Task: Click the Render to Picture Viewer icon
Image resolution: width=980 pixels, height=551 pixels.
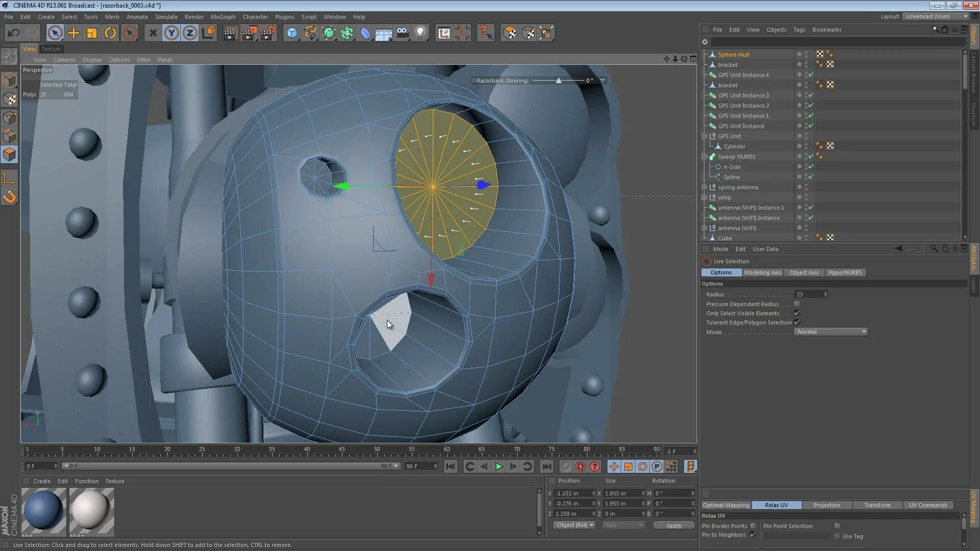Action: click(249, 33)
